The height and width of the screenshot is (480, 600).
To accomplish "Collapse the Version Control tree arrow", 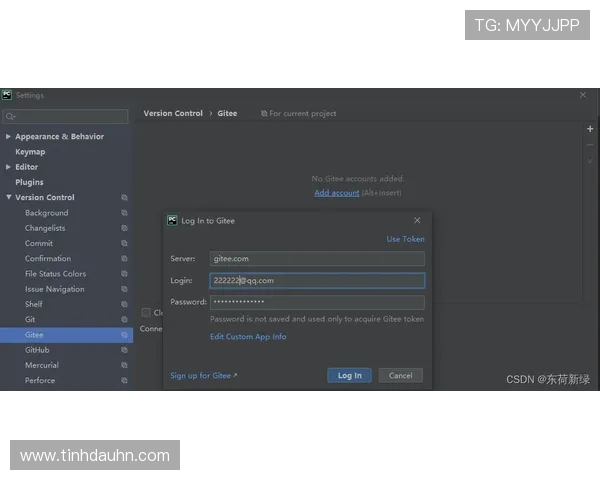I will [x=8, y=197].
